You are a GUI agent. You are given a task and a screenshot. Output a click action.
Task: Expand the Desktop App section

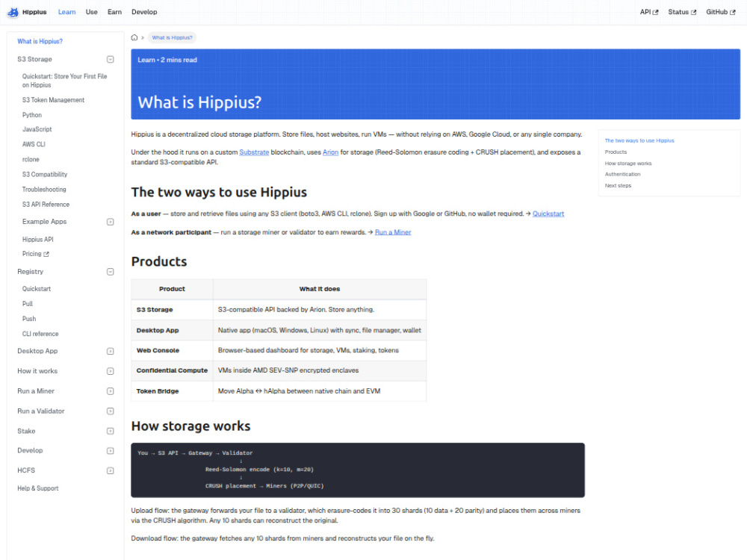[110, 352]
